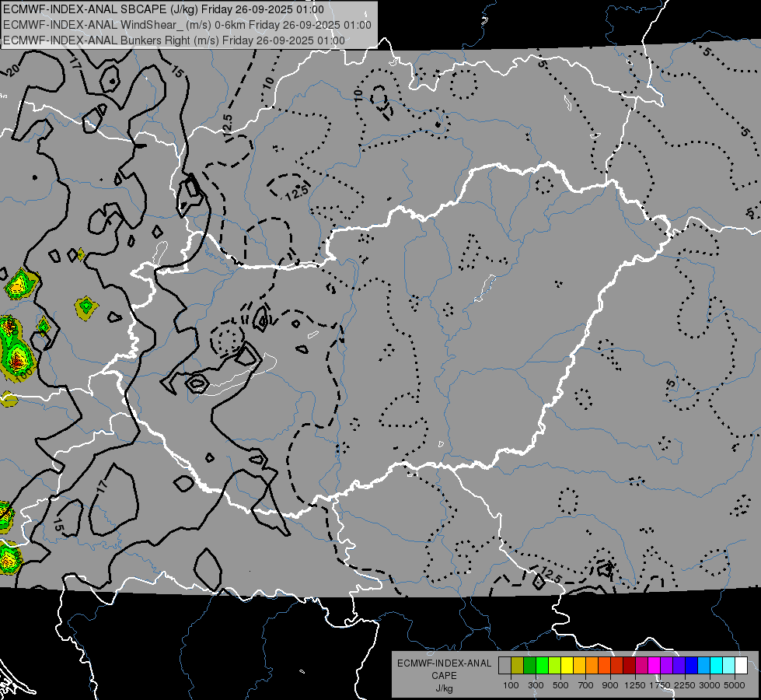Click the legend value 100

(x=511, y=685)
